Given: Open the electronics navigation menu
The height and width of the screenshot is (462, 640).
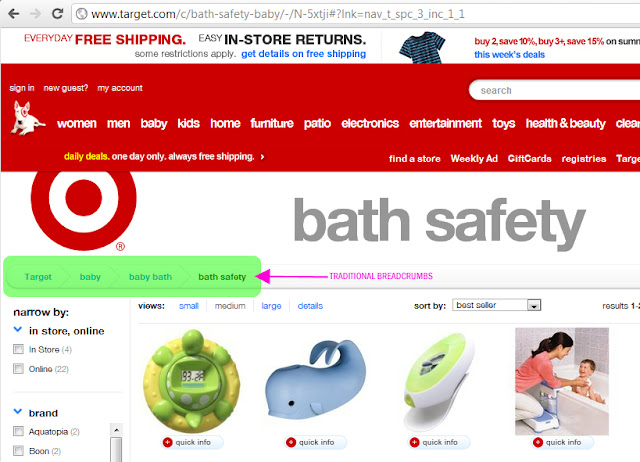Looking at the screenshot, I should pyautogui.click(x=370, y=123).
